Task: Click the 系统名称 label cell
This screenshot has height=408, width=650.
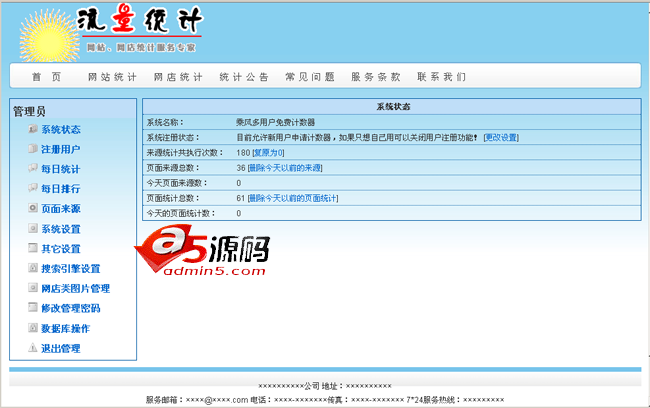Action: coord(165,122)
